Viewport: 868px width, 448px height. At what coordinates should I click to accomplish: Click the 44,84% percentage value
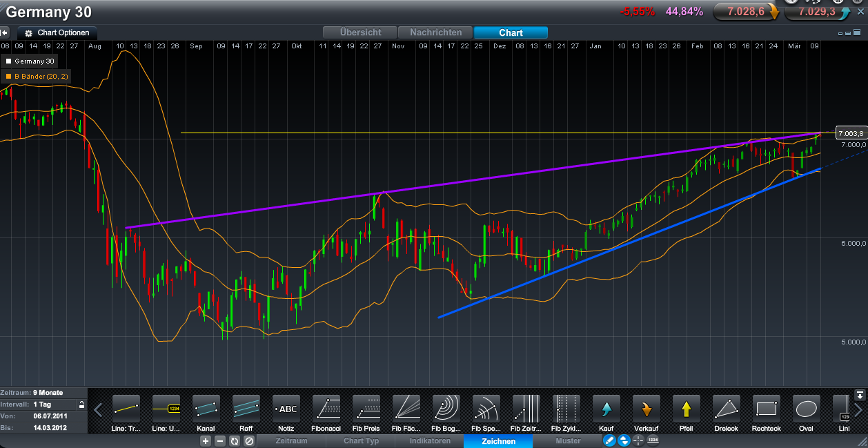684,12
